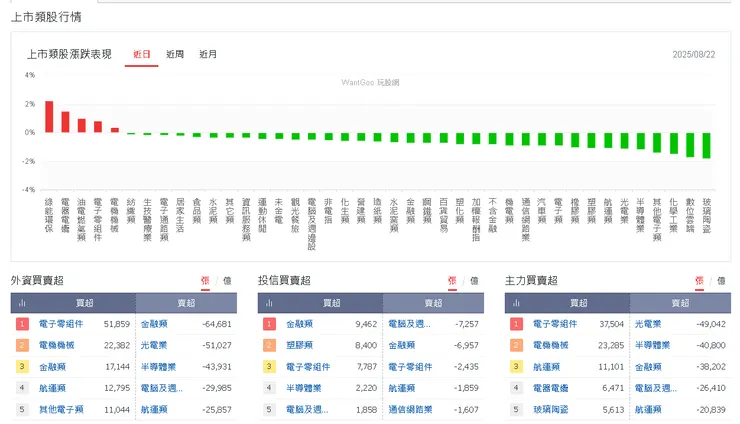
Task: Click the -49,042 value in 主力 table
Action: tap(711, 324)
